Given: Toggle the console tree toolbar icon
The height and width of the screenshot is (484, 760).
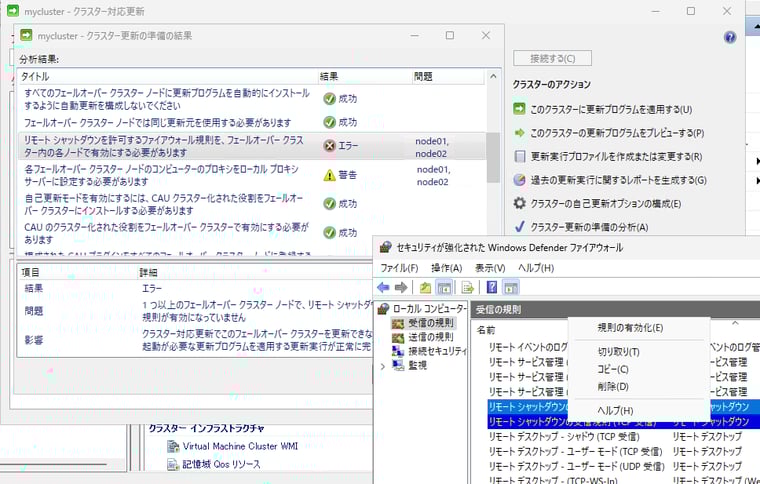Looking at the screenshot, I should pos(444,288).
